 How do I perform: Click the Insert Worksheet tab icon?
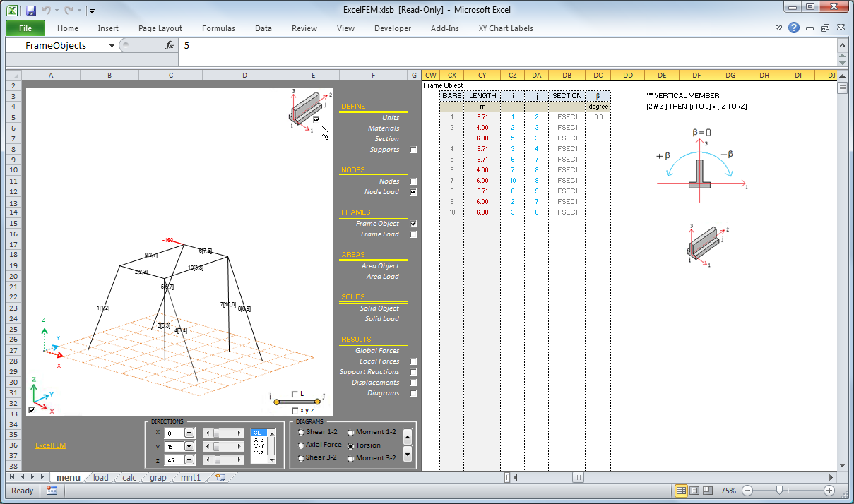pos(220,477)
